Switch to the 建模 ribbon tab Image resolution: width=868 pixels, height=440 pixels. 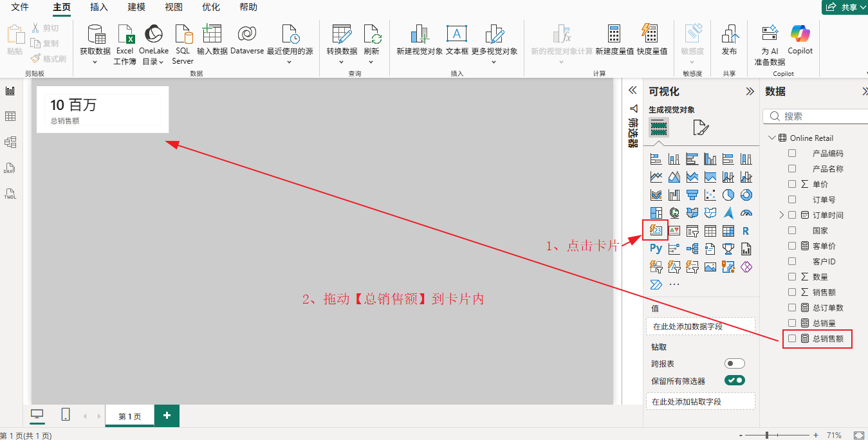(x=136, y=7)
